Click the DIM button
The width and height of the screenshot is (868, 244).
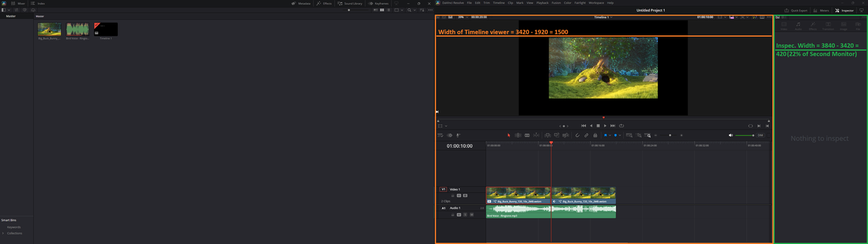click(760, 136)
